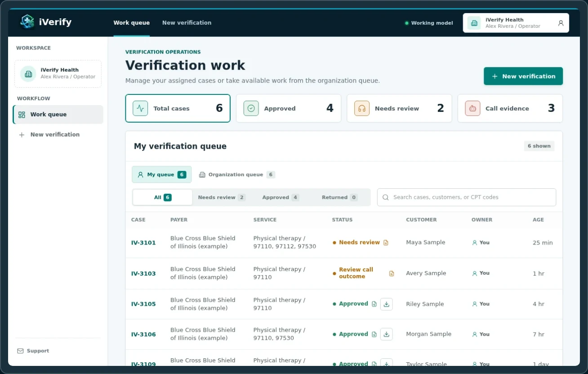The height and width of the screenshot is (374, 588).
Task: Open the iVerify Health account card in header
Action: [516, 23]
